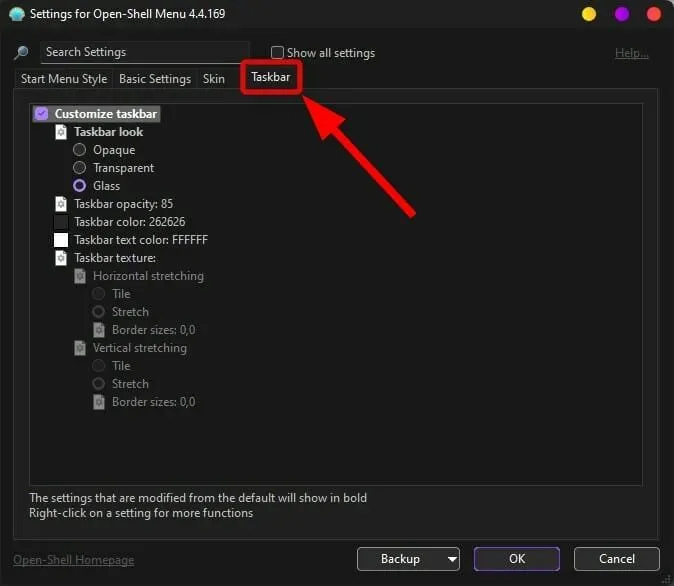This screenshot has width=674, height=586.
Task: Toggle the Customize taskbar checkbox
Action: [x=41, y=114]
